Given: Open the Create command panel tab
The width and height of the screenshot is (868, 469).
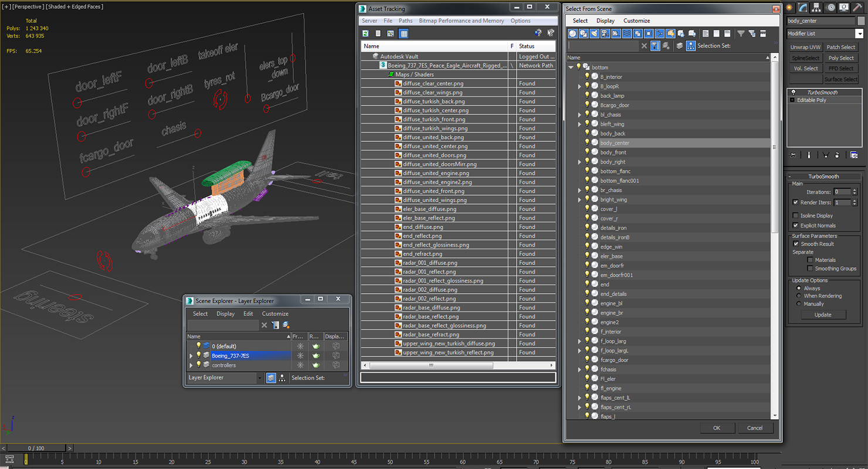Looking at the screenshot, I should click(789, 8).
